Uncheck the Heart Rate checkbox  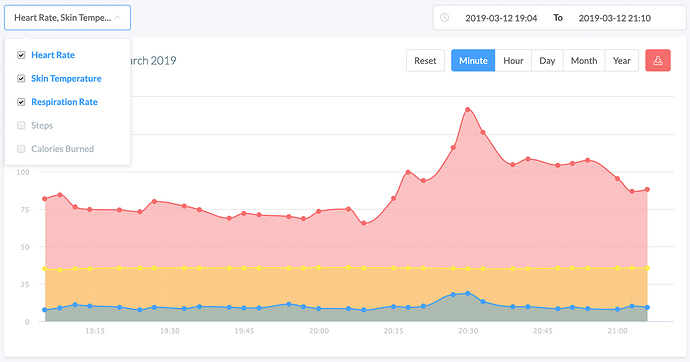click(21, 55)
